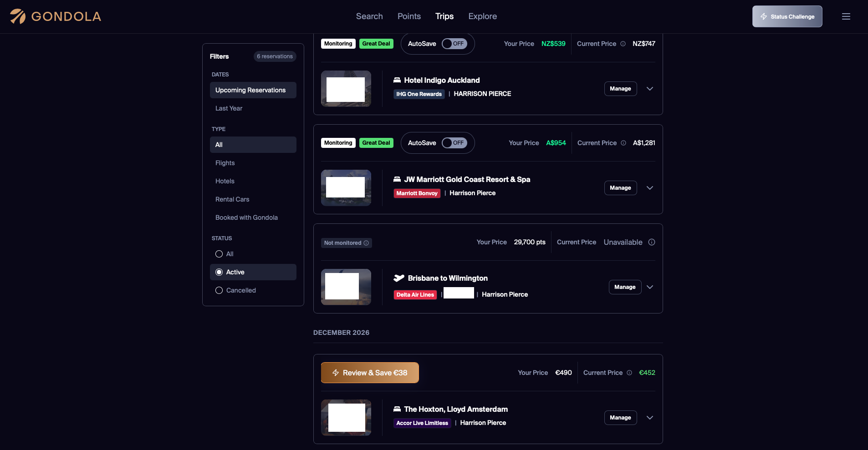Click the Brisbane to Wilmington title
The image size is (868, 450).
point(448,278)
